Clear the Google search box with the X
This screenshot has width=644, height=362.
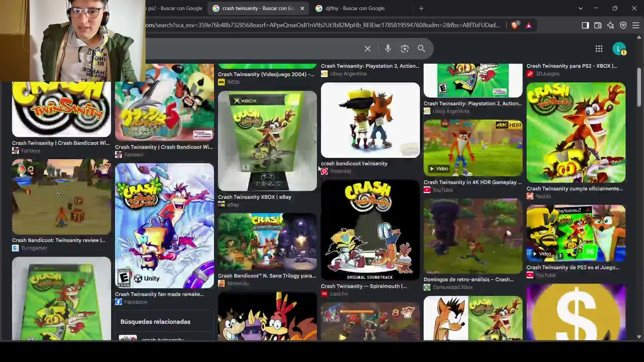coord(367,49)
